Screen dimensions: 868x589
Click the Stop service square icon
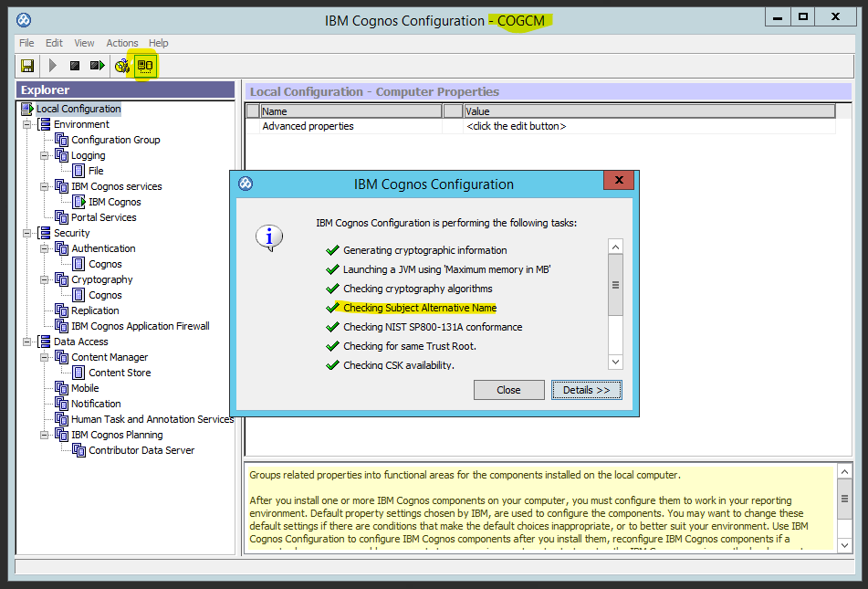point(75,66)
